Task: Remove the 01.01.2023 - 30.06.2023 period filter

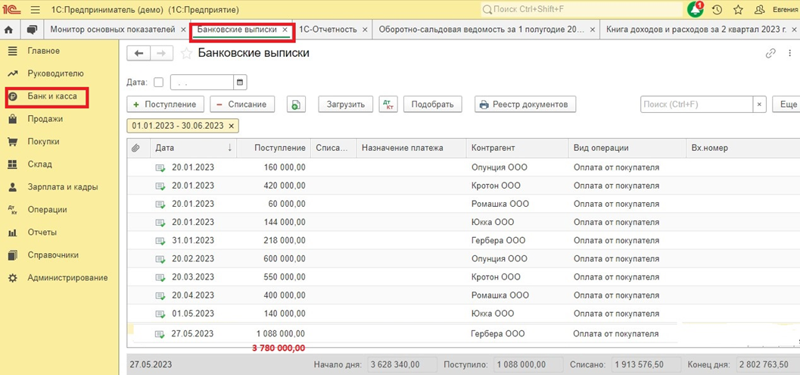Action: tap(231, 126)
